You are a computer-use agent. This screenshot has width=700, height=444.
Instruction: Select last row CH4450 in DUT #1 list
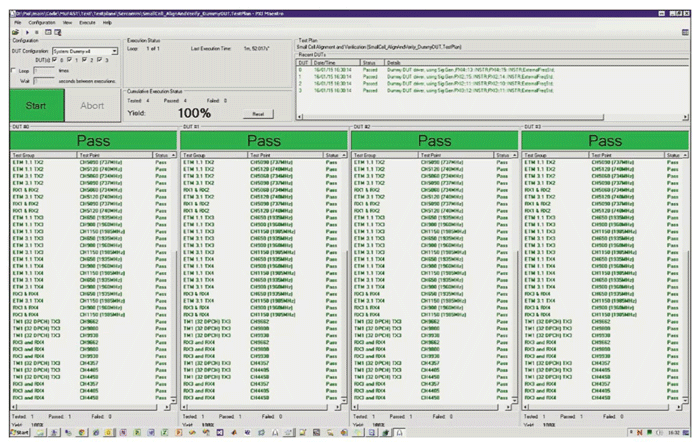tap(261, 398)
